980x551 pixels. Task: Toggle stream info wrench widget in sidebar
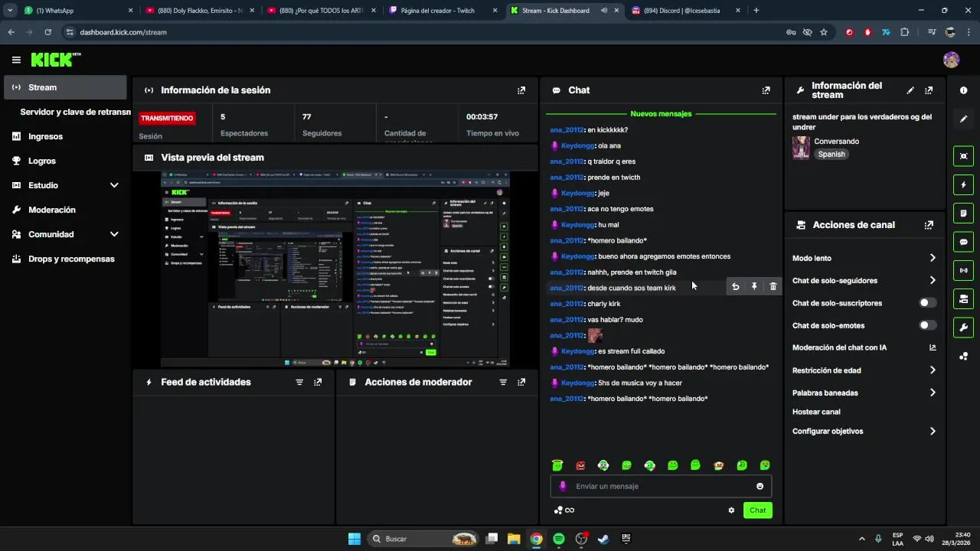963,328
